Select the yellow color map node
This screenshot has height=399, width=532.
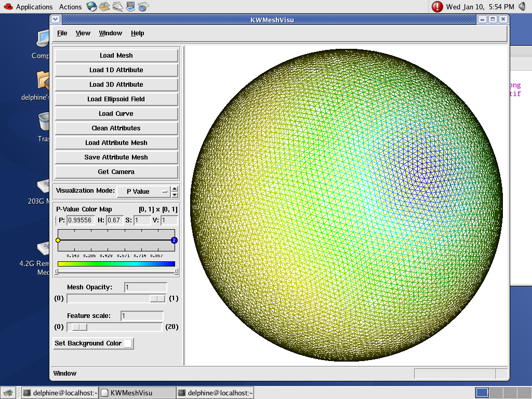(58, 240)
